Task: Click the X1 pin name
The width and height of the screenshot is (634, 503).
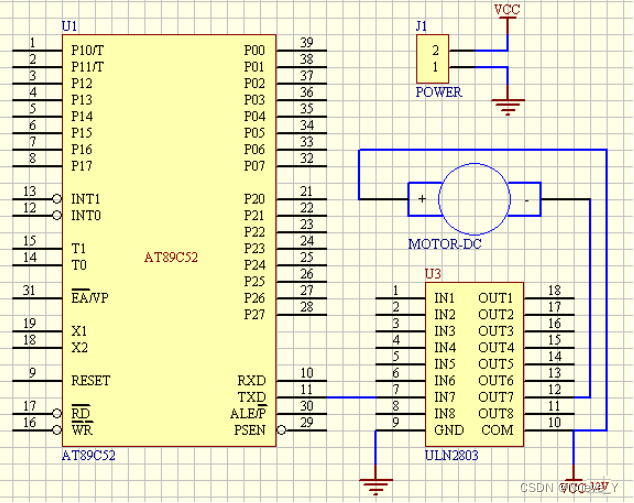Action: click(79, 331)
